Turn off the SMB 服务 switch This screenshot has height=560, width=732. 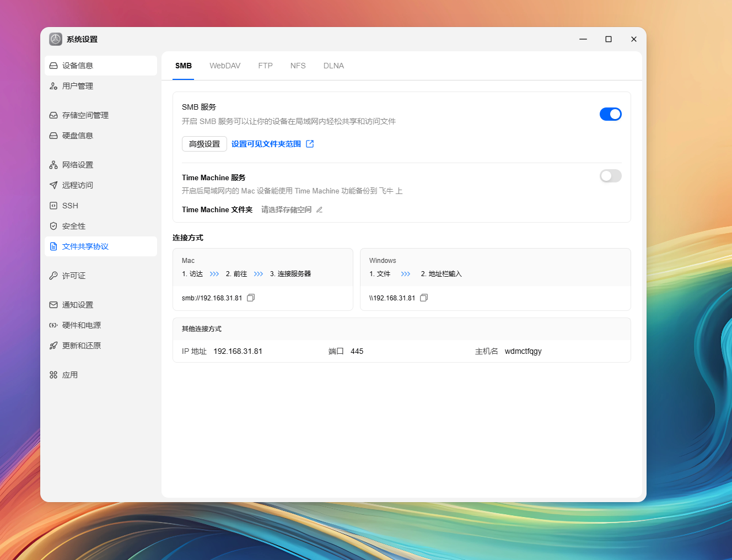[x=611, y=114]
